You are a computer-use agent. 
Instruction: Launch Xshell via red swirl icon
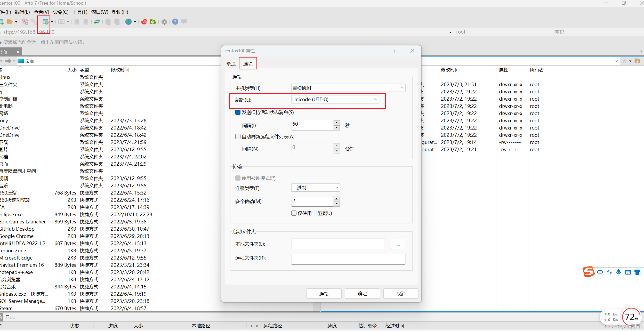[144, 22]
